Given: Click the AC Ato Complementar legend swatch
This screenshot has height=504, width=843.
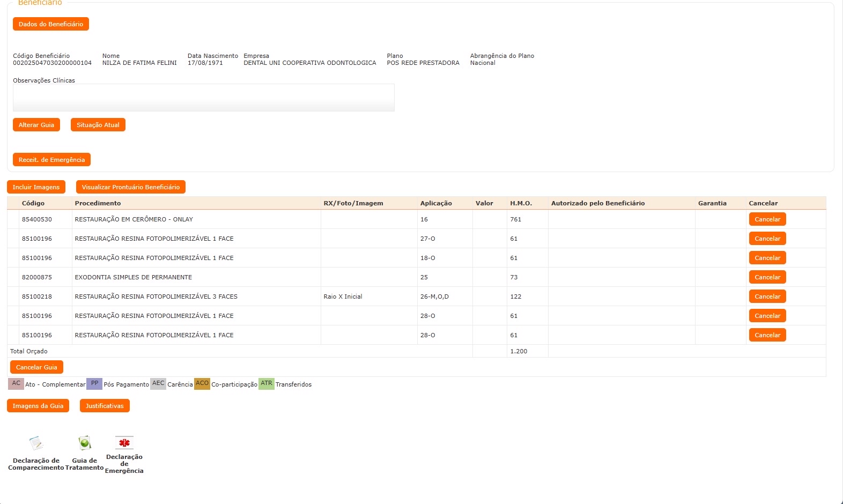Looking at the screenshot, I should click(16, 384).
